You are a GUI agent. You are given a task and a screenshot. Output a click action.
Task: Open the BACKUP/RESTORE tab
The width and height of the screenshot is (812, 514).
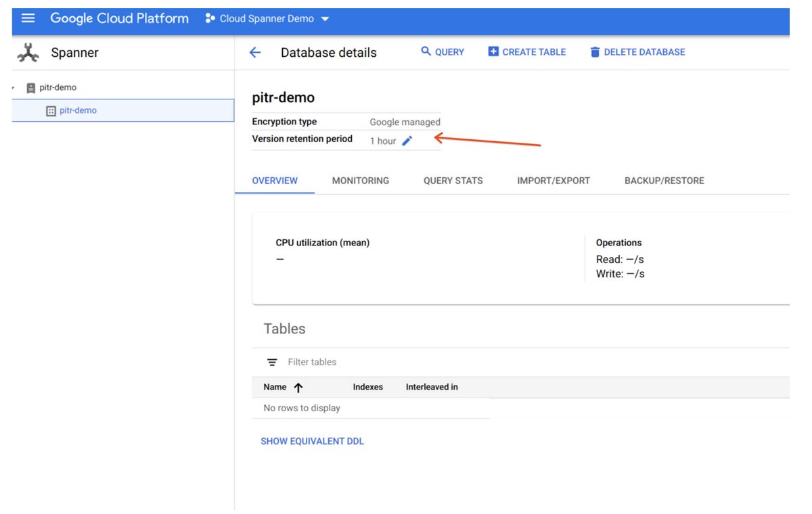664,181
